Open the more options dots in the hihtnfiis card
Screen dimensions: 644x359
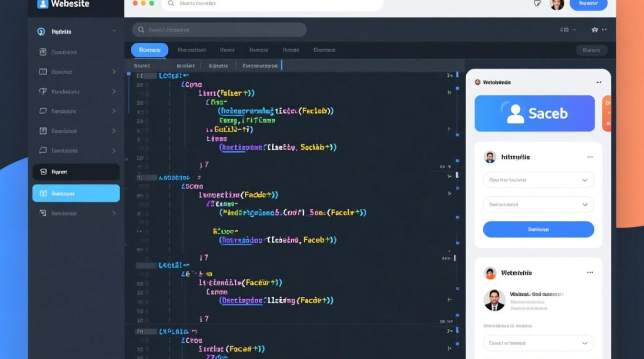[x=590, y=157]
